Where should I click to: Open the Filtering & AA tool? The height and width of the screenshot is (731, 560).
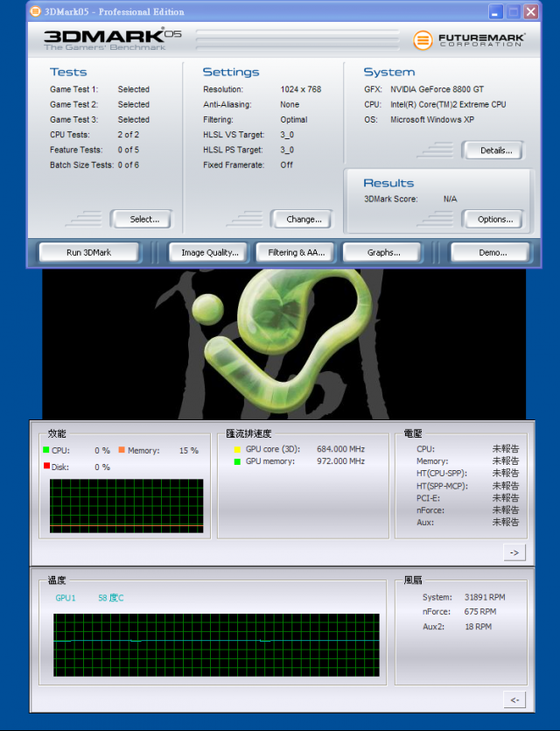297,252
